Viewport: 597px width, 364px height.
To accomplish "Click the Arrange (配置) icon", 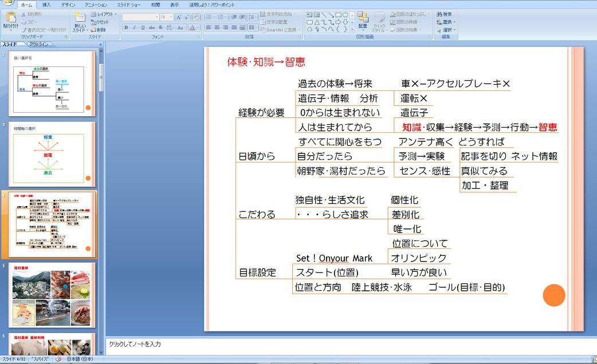I will (x=363, y=18).
